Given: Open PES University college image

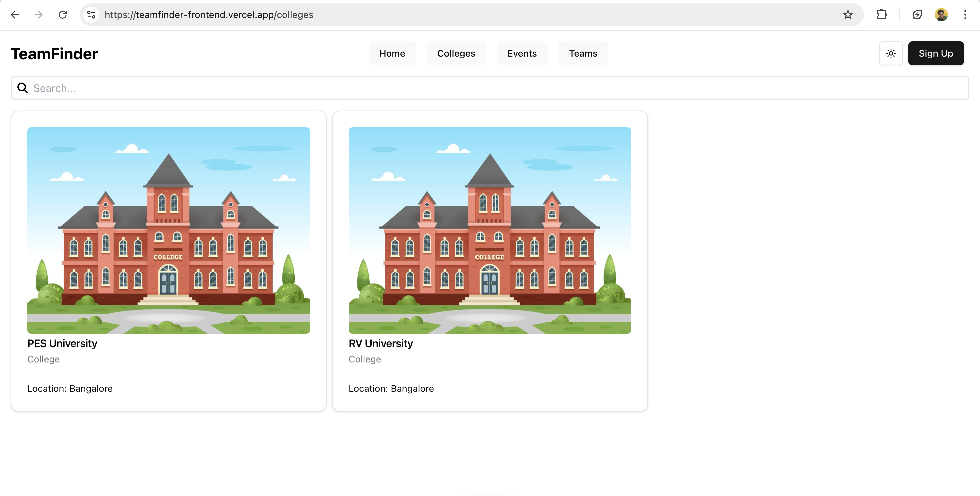Looking at the screenshot, I should point(169,230).
